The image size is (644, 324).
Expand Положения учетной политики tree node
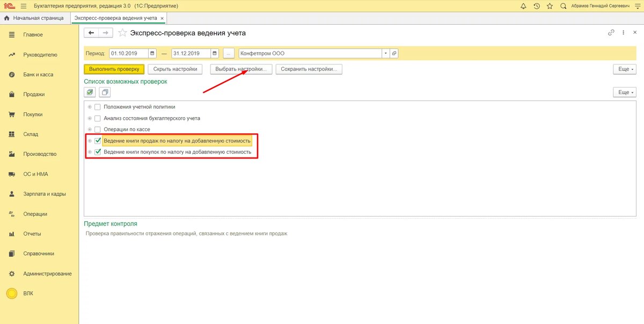click(90, 107)
